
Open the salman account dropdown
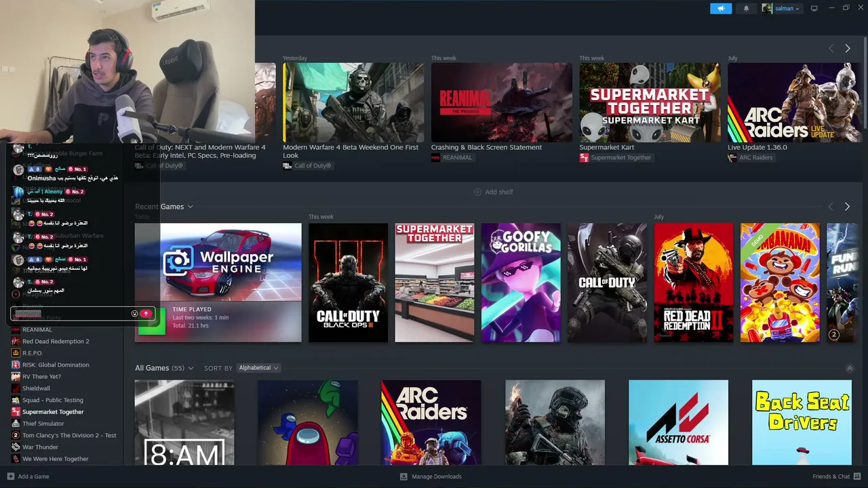click(787, 8)
